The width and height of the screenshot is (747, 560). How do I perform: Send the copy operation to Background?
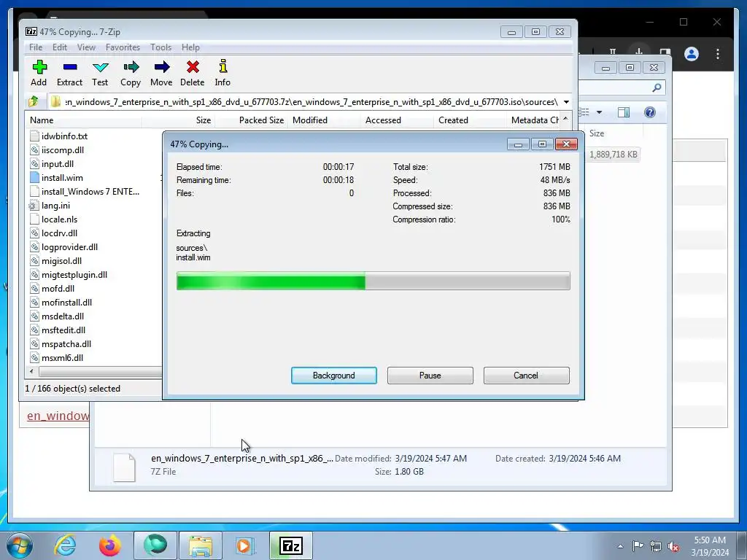(x=334, y=376)
